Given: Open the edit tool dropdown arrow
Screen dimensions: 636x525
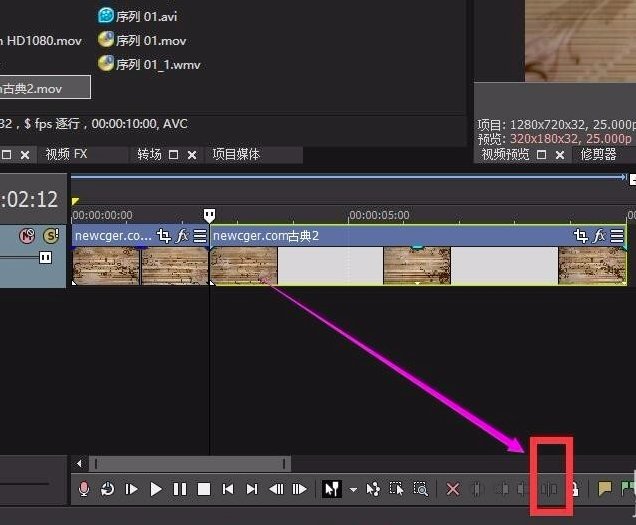Looking at the screenshot, I should (x=353, y=490).
